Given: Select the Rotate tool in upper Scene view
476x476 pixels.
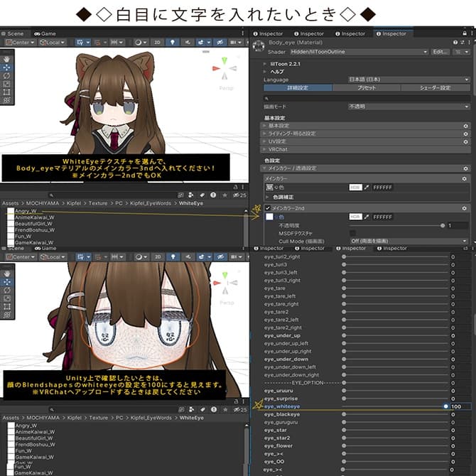Looking at the screenshot, I should pos(6,76).
